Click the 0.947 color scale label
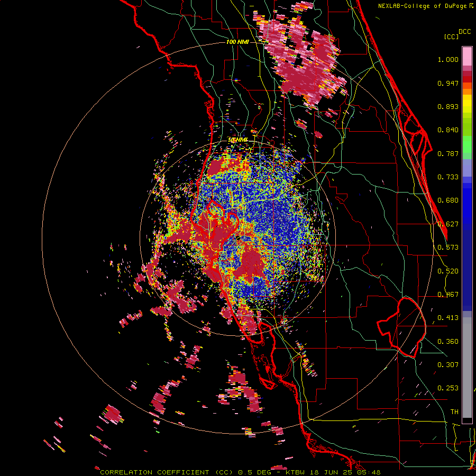Viewport: 476px width, 476px height. point(448,83)
